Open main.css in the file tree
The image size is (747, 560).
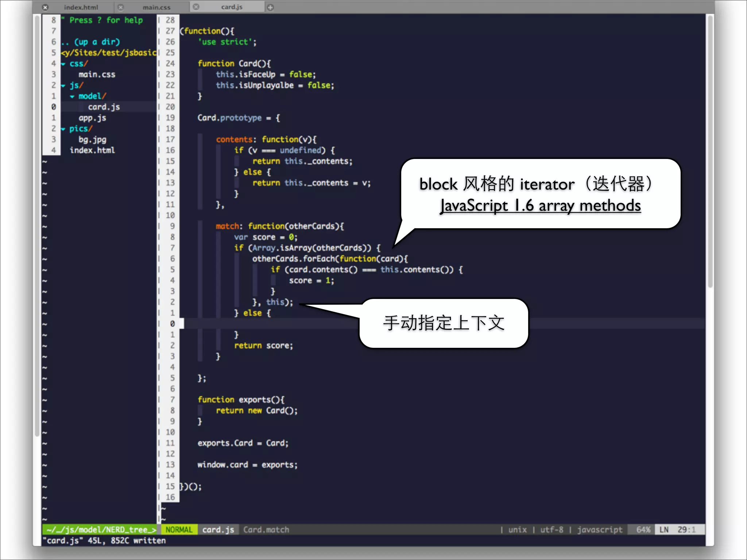pos(97,74)
